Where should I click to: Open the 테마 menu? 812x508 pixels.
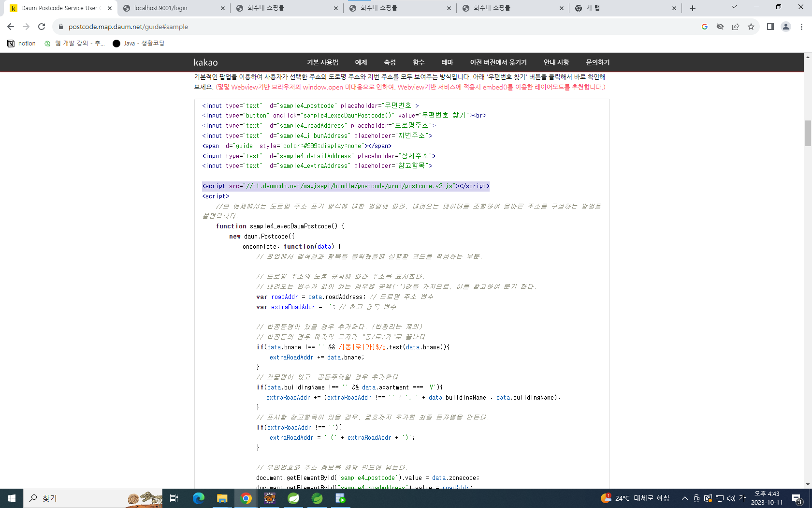[x=447, y=62]
